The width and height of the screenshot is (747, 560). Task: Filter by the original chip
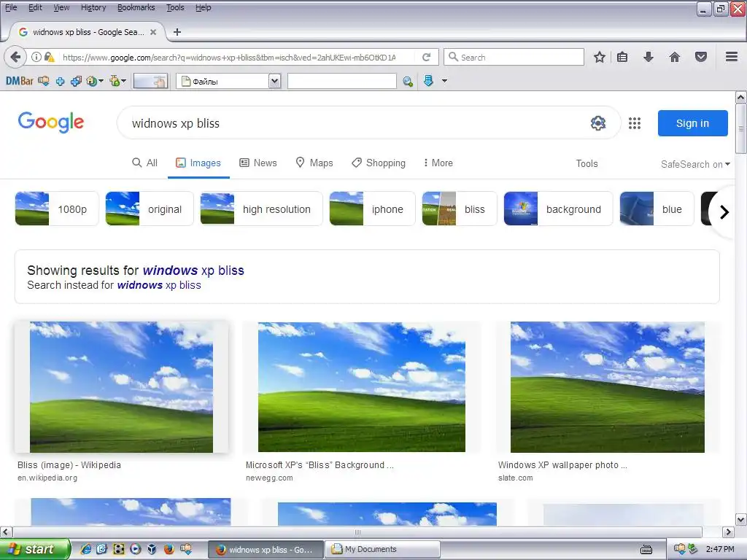pyautogui.click(x=149, y=209)
